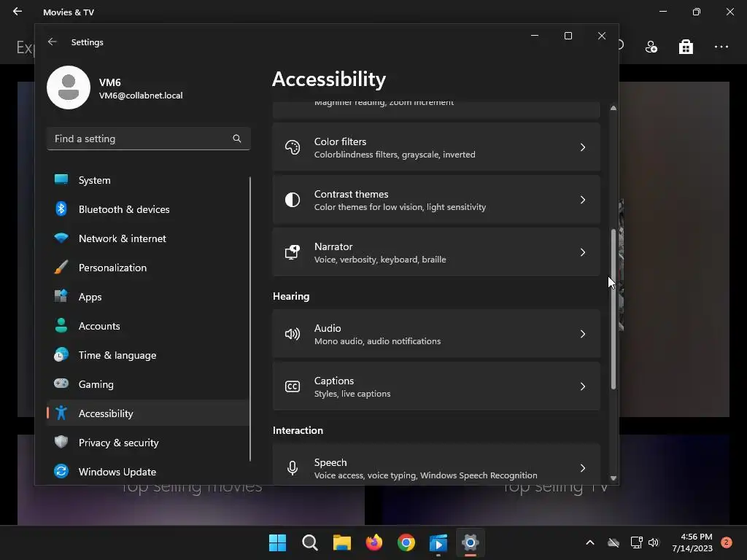The image size is (747, 560).
Task: Select System in settings navigation
Action: point(148,180)
